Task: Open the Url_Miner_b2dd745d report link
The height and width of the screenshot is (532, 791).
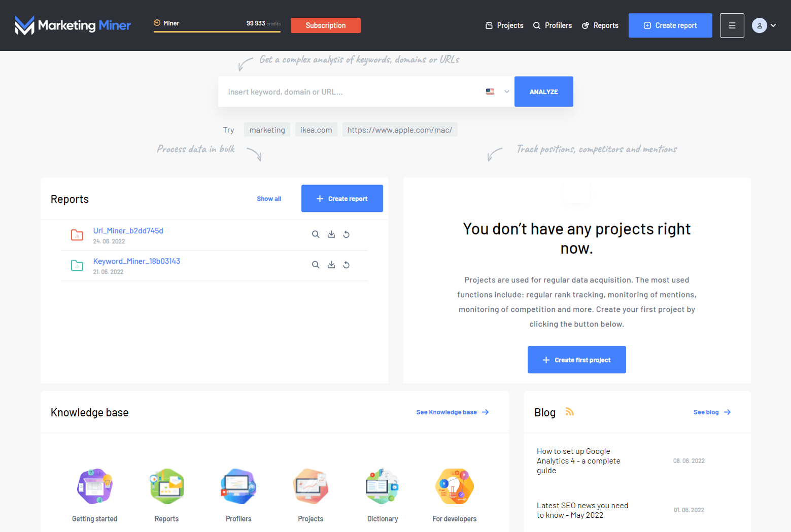Action: [x=128, y=231]
